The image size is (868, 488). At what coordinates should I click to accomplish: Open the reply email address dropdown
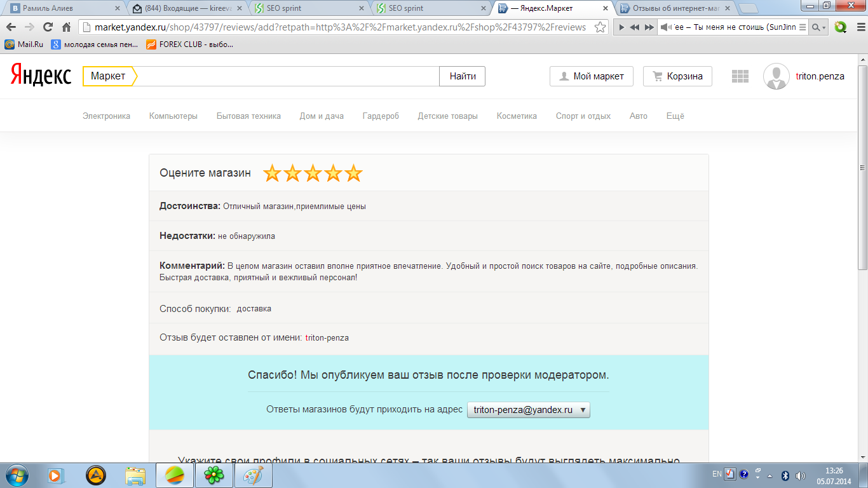[x=529, y=410]
